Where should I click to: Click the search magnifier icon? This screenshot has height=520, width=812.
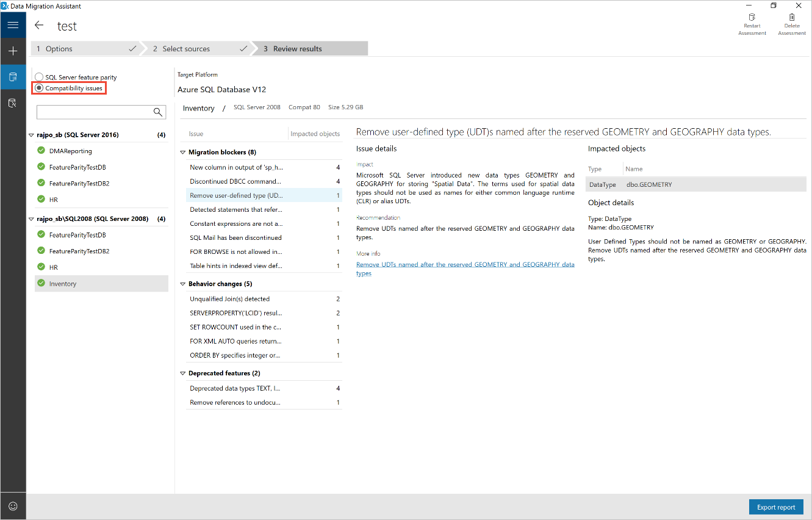pyautogui.click(x=158, y=112)
